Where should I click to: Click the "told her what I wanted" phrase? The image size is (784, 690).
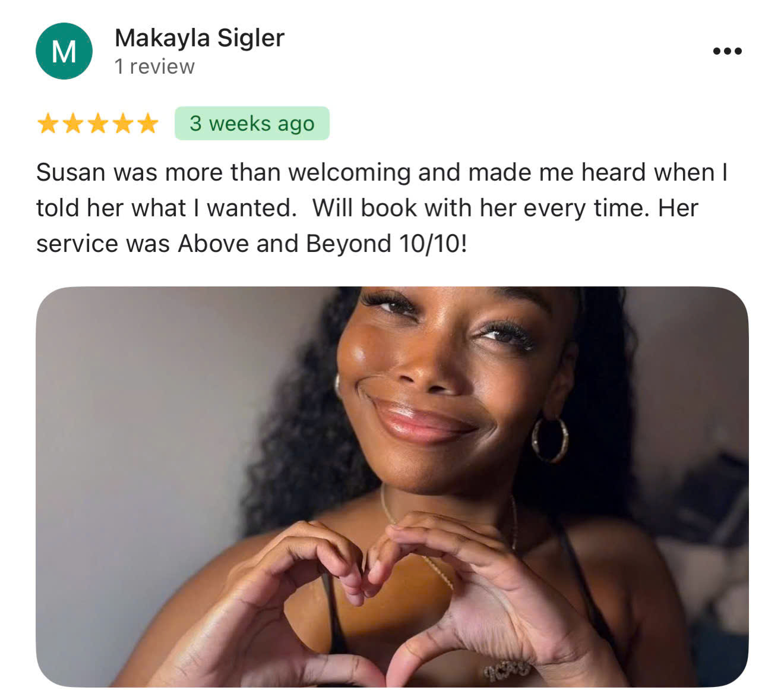coord(166,208)
